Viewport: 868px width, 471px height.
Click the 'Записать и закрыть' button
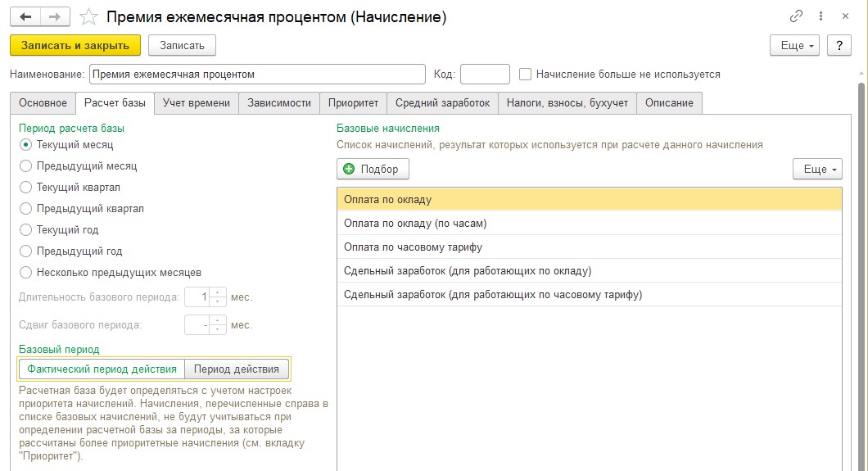[x=75, y=45]
